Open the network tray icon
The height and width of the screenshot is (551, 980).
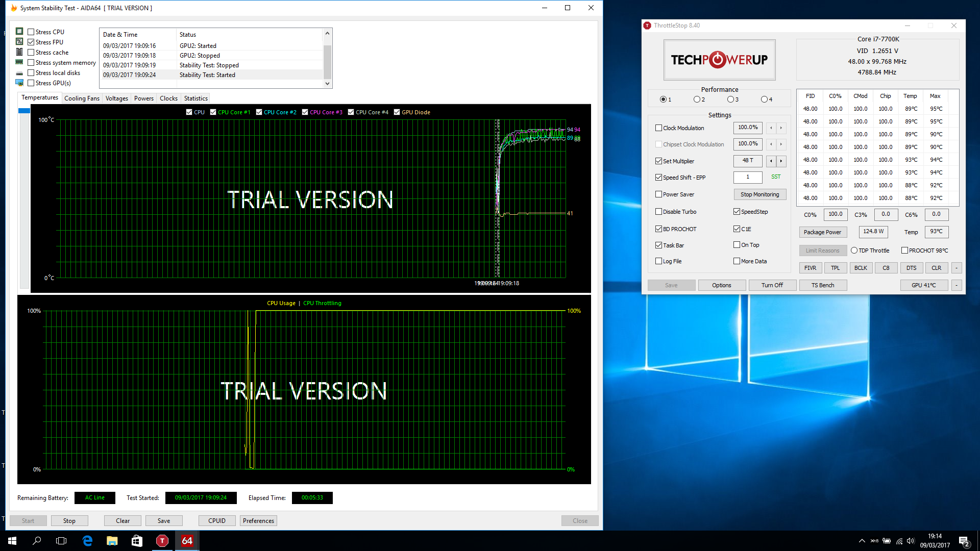point(899,541)
